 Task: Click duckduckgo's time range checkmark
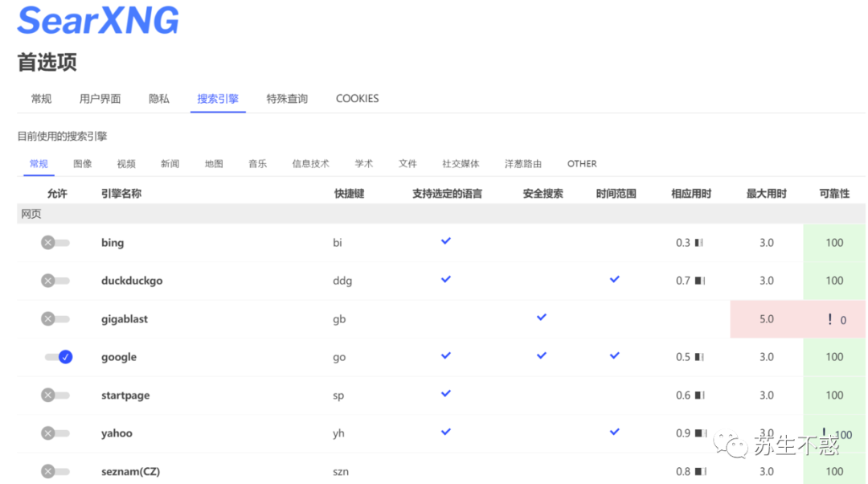coord(615,279)
